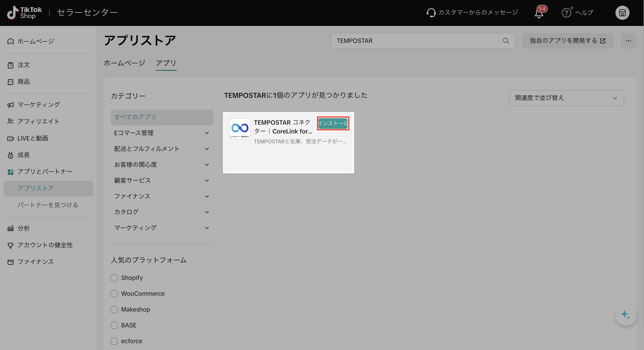
Task: Open the three-dot more options button
Action: [x=628, y=41]
